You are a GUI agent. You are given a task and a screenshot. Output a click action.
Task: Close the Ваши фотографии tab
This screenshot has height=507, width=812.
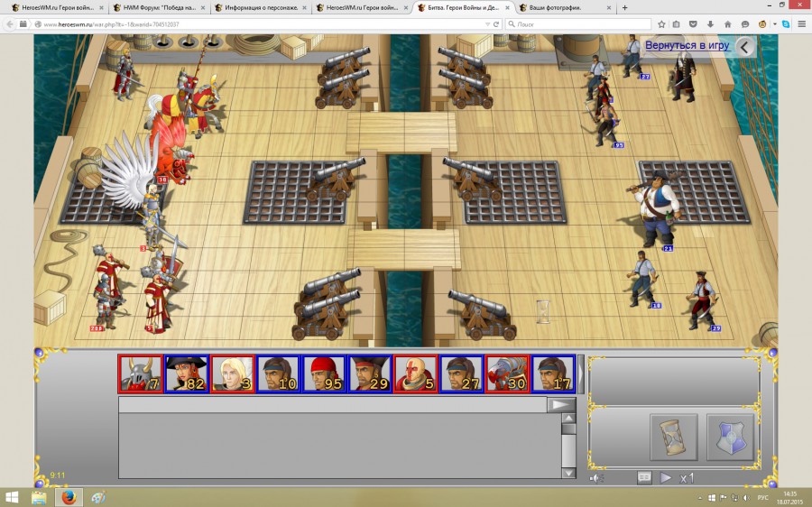click(x=608, y=8)
